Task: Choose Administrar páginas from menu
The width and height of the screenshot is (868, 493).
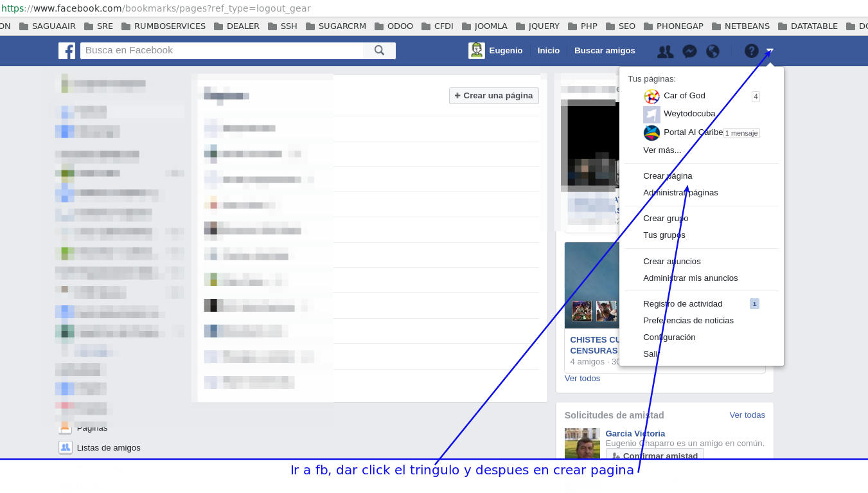Action: (680, 193)
